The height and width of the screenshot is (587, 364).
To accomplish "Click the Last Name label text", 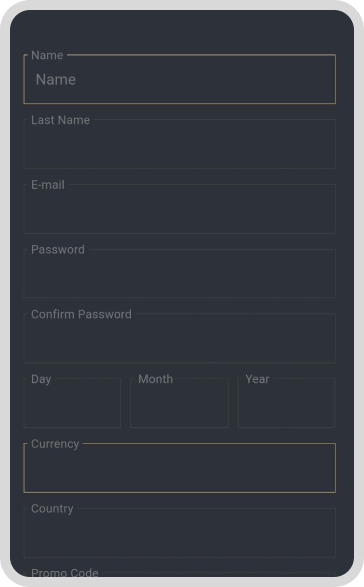I will [60, 120].
